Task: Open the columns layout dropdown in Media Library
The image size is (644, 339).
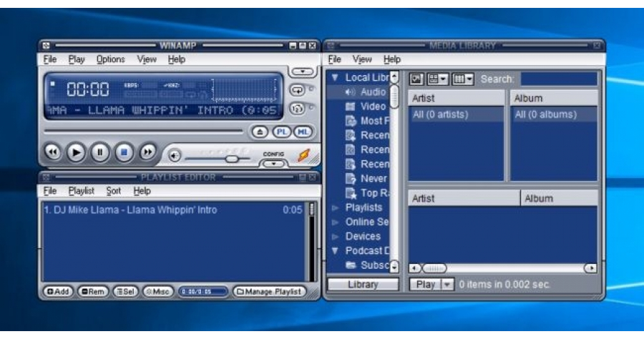Action: click(463, 79)
